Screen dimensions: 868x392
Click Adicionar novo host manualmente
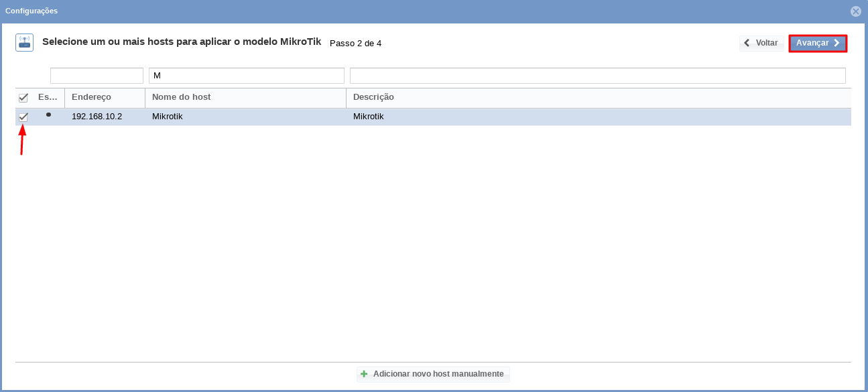click(x=438, y=374)
